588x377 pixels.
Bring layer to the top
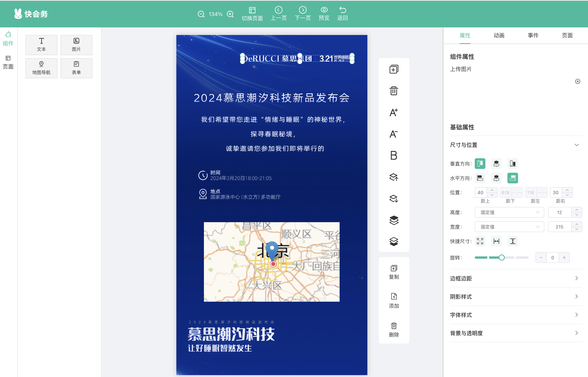394,220
